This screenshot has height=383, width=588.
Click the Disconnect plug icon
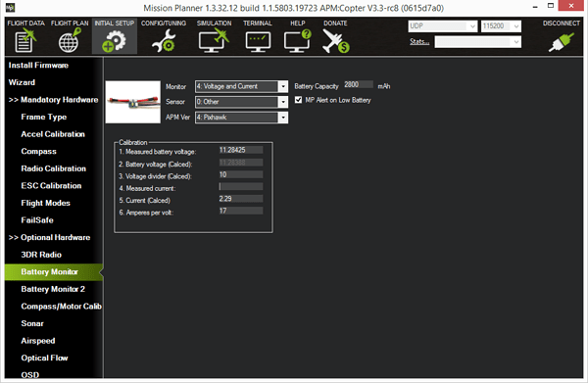click(561, 42)
